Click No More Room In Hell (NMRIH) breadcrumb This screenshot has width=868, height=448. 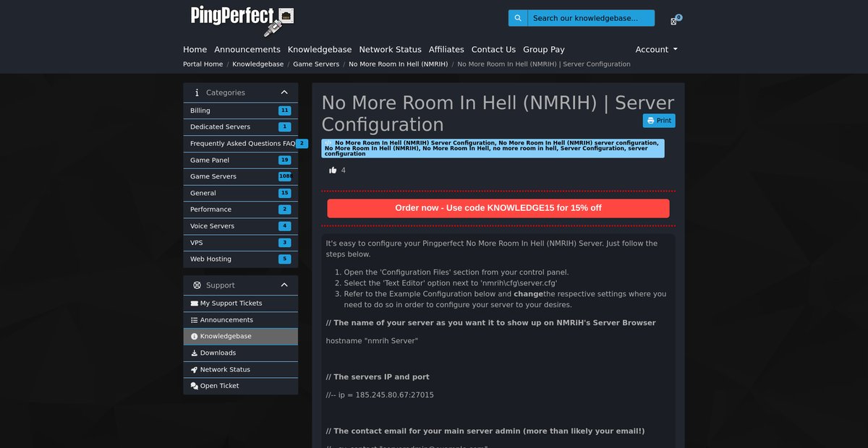coord(399,64)
